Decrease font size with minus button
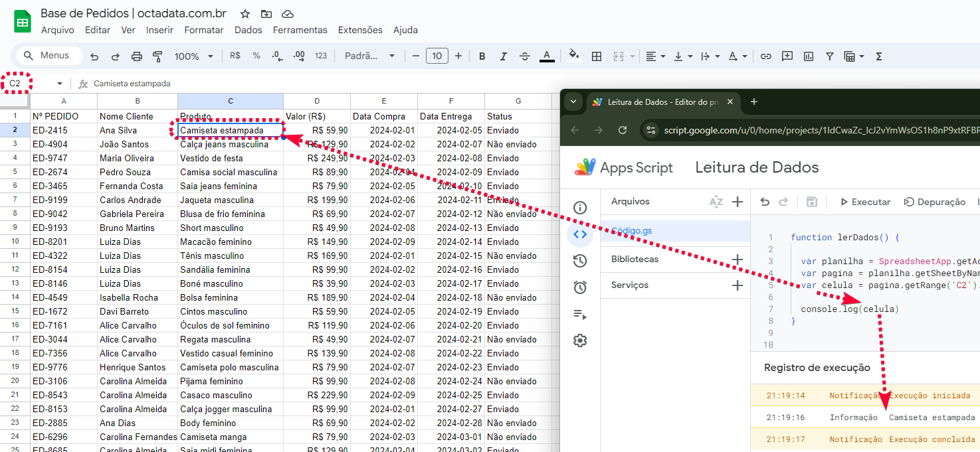This screenshot has height=452, width=980. [416, 56]
